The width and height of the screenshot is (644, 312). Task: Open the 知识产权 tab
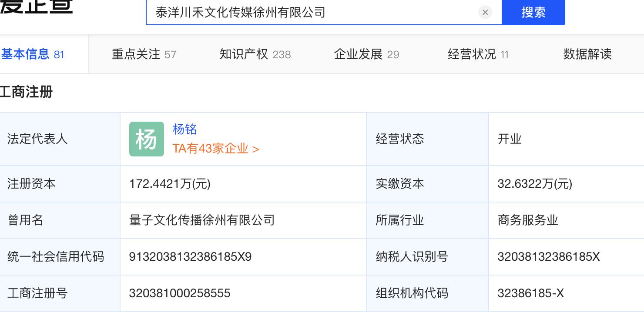247,54
